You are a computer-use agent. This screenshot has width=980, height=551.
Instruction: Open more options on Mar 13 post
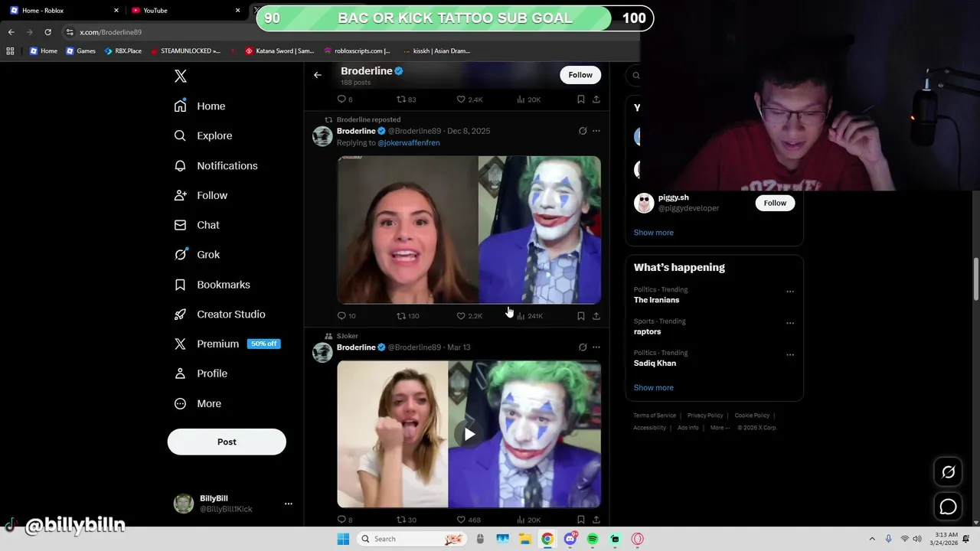click(x=596, y=347)
